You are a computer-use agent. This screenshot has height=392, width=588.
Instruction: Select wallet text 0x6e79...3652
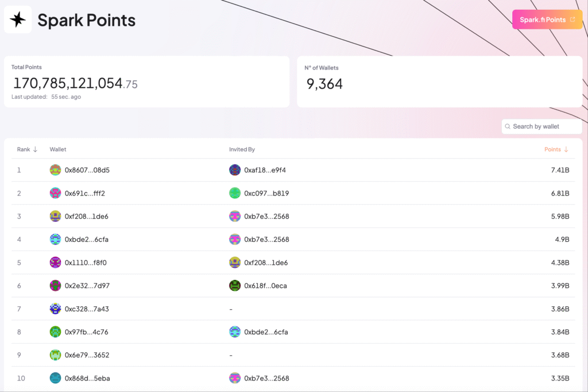(x=87, y=355)
